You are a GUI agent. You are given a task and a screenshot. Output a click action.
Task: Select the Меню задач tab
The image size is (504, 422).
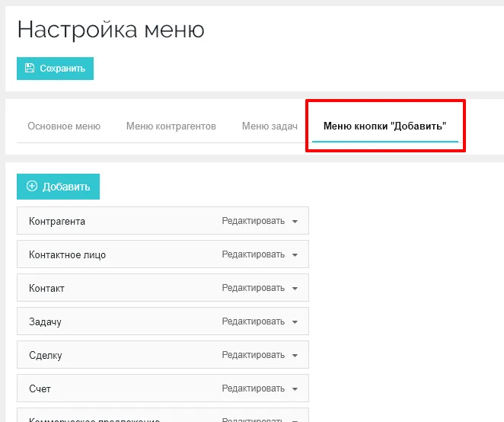click(270, 126)
